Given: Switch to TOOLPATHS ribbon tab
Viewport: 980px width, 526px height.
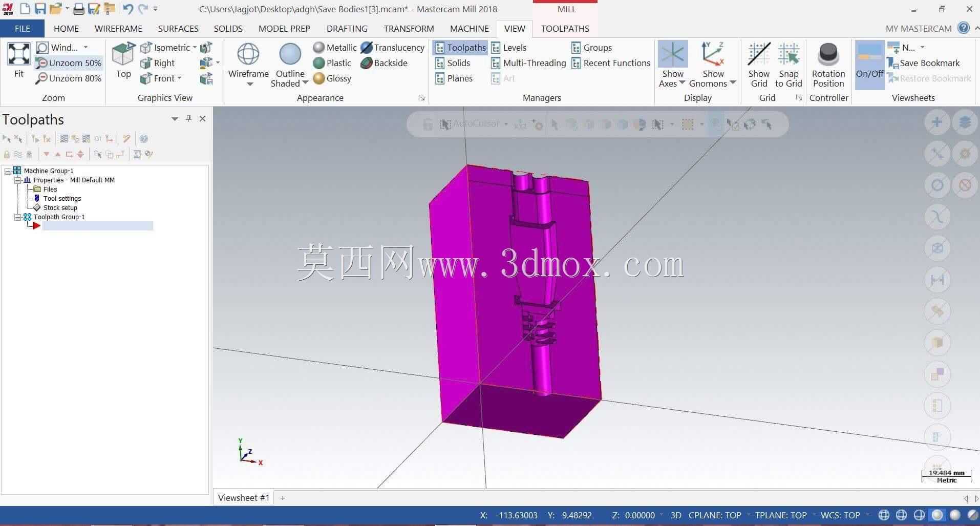Looking at the screenshot, I should pos(565,29).
